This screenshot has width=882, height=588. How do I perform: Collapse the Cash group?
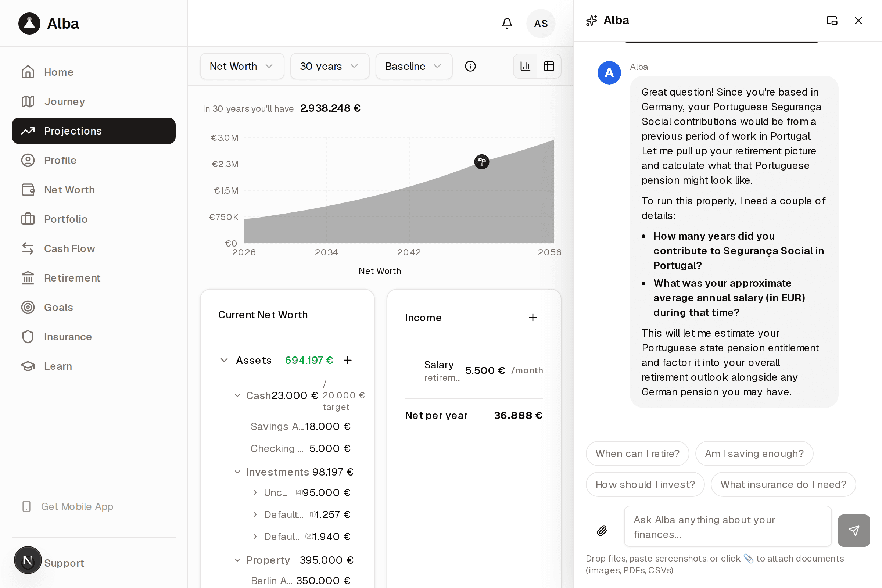(237, 395)
